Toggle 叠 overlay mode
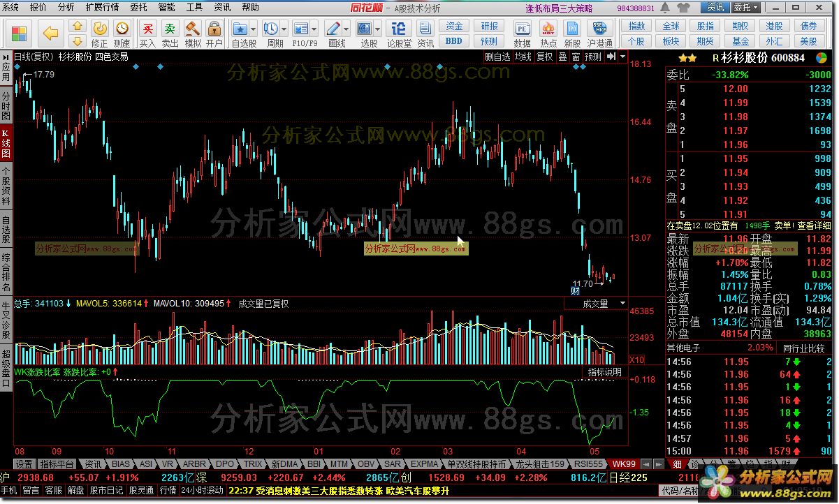The image size is (839, 504). point(562,57)
